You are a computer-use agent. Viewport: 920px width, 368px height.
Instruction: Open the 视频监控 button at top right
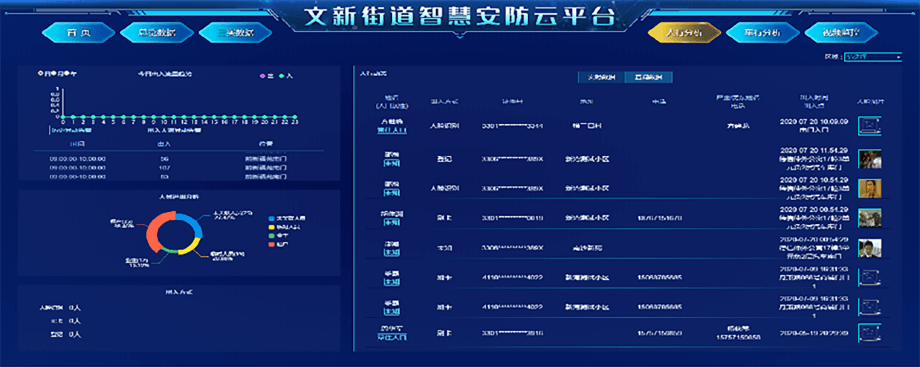[x=841, y=33]
